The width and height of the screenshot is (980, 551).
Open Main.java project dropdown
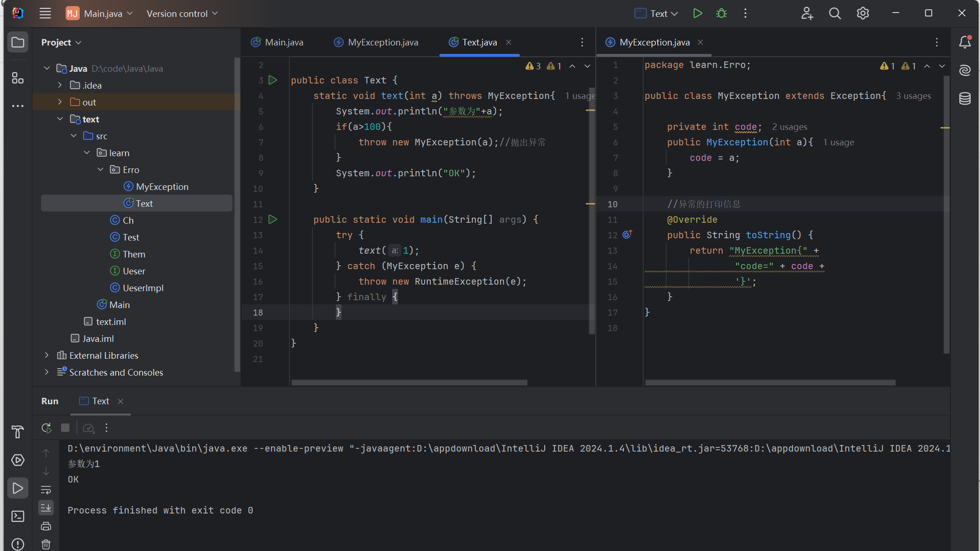(99, 13)
